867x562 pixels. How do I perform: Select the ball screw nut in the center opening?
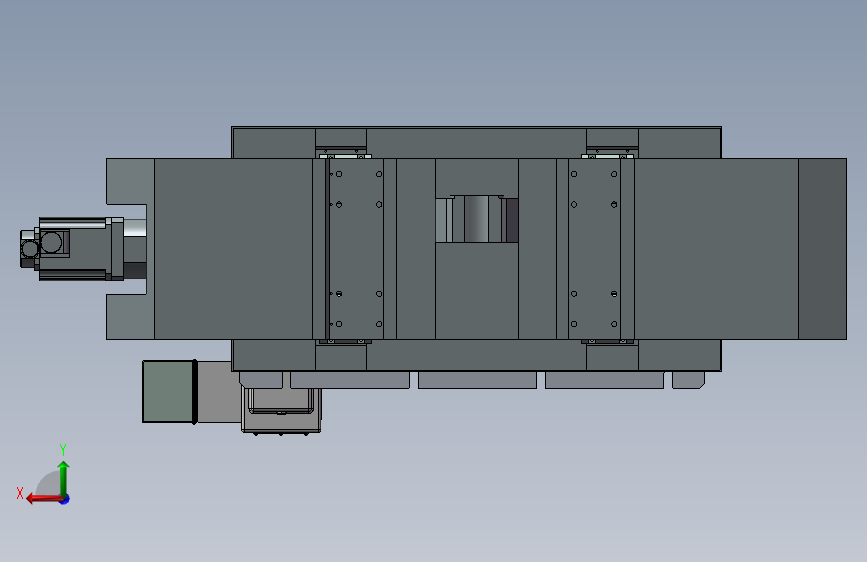point(477,218)
